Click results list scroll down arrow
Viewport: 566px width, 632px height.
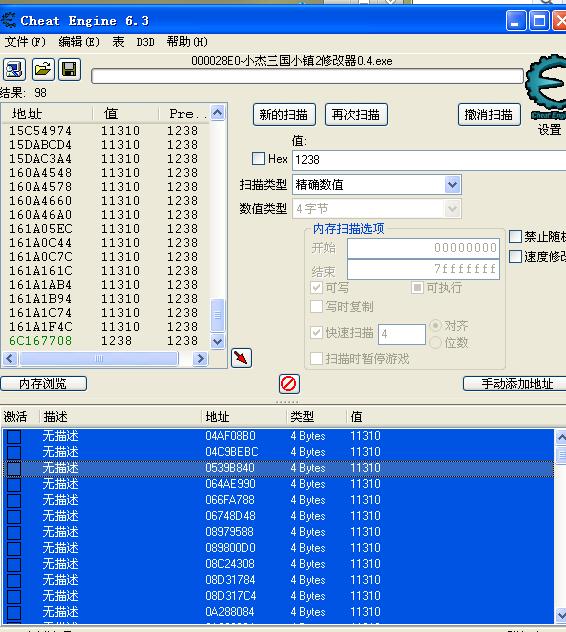[218, 342]
